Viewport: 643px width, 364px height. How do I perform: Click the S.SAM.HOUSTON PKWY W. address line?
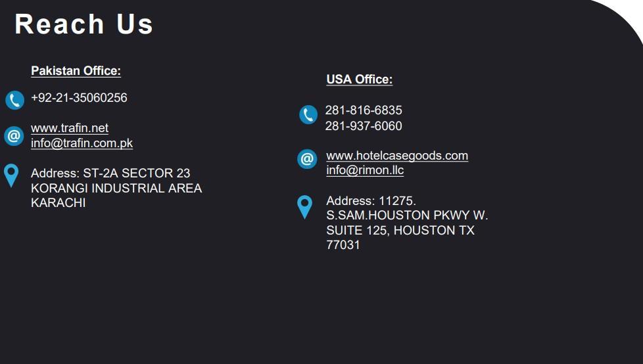[x=407, y=216]
